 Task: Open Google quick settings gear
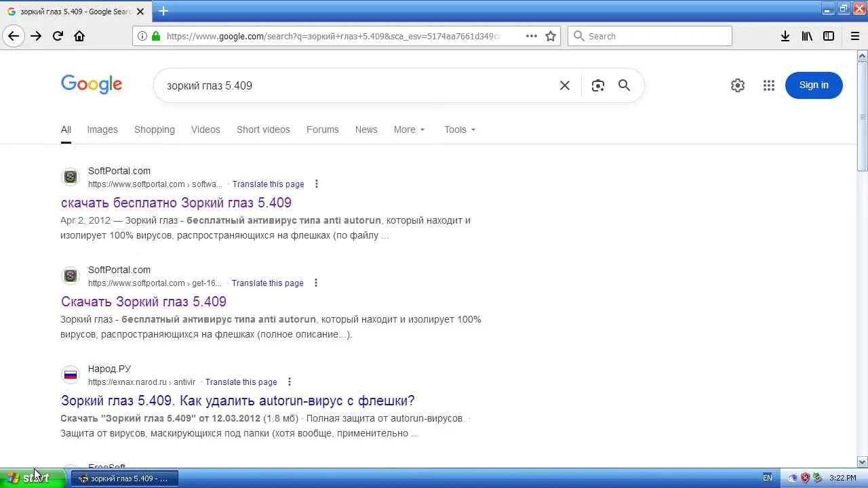pyautogui.click(x=738, y=85)
